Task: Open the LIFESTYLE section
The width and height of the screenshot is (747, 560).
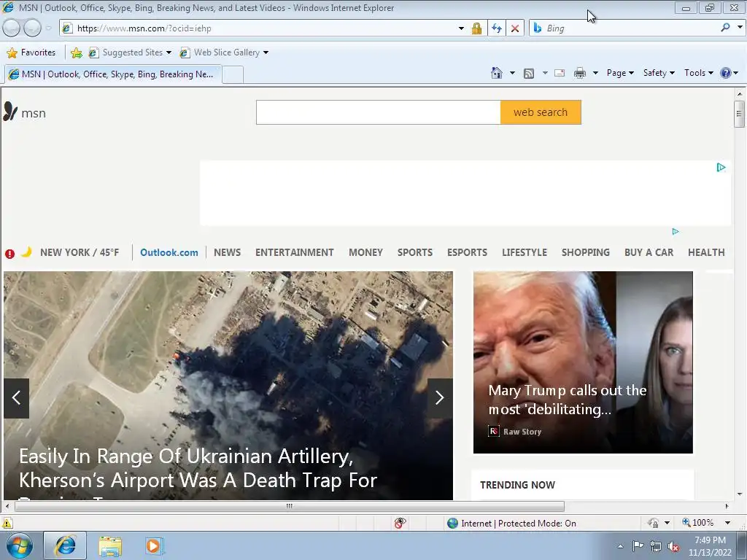Action: point(525,252)
